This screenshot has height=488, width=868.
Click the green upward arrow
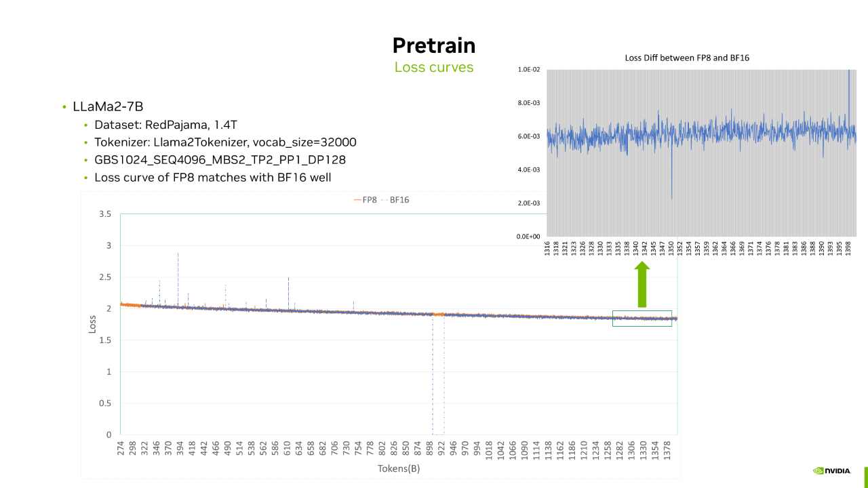(642, 285)
